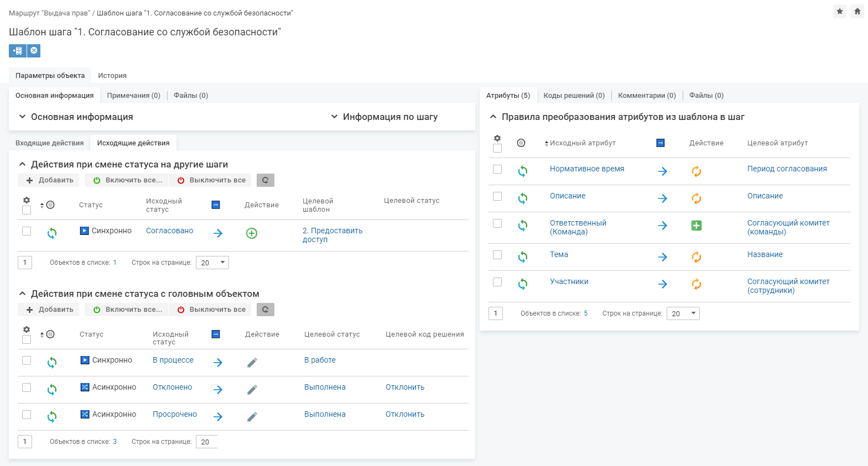The image size is (868, 466).
Task: Click refresh icon in other-steps actions toolbar
Action: click(x=266, y=180)
